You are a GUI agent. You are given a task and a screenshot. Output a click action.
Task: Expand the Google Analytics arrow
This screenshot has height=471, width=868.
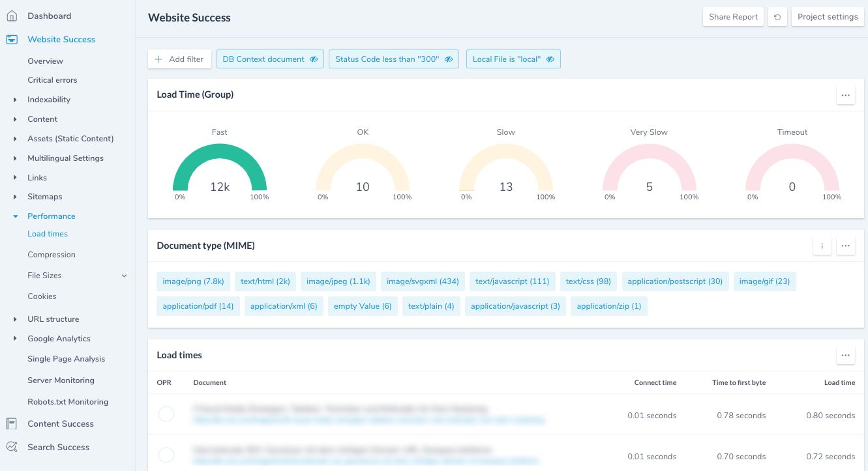pyautogui.click(x=15, y=339)
